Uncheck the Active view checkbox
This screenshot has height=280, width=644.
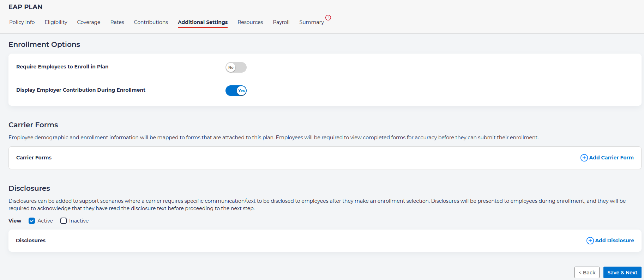pyautogui.click(x=32, y=221)
